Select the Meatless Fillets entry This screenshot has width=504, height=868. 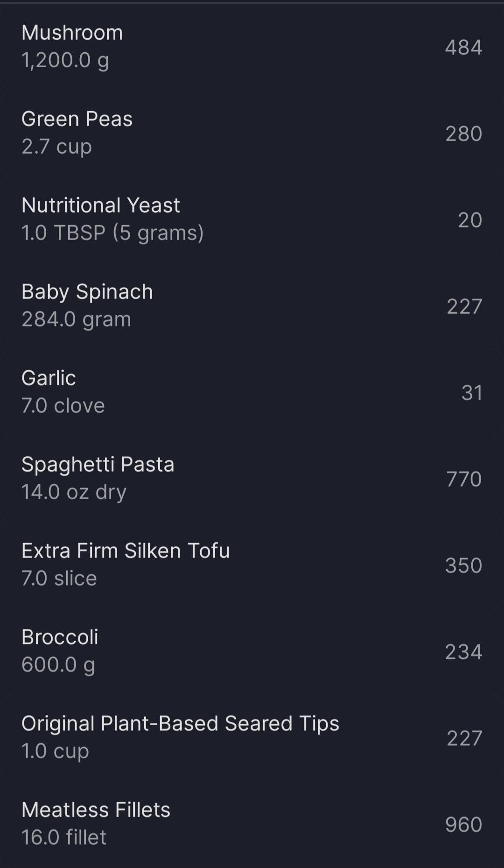click(96, 810)
